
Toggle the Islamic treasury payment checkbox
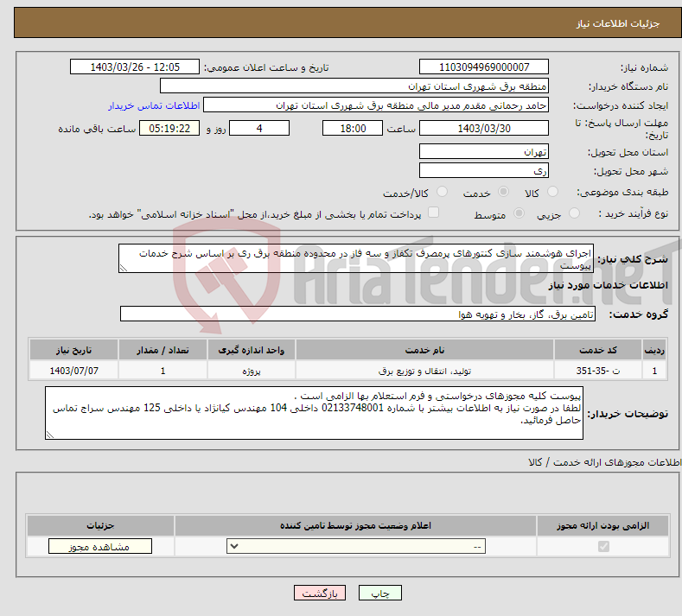coord(433,213)
